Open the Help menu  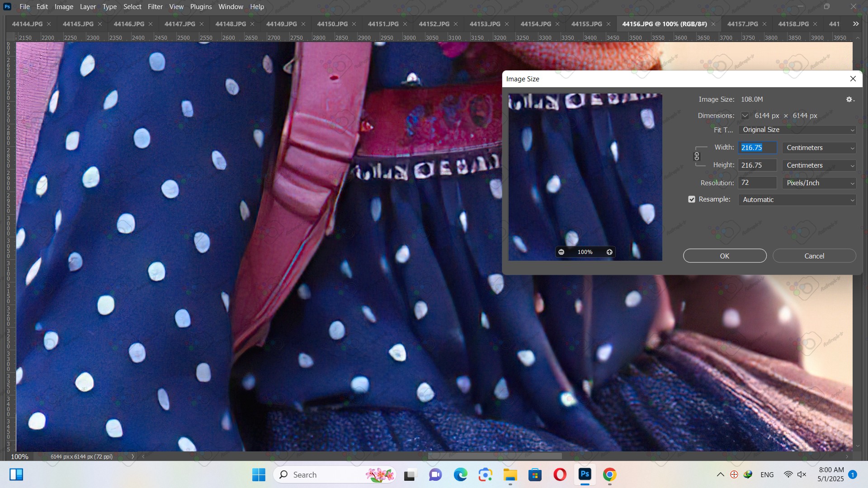tap(257, 7)
